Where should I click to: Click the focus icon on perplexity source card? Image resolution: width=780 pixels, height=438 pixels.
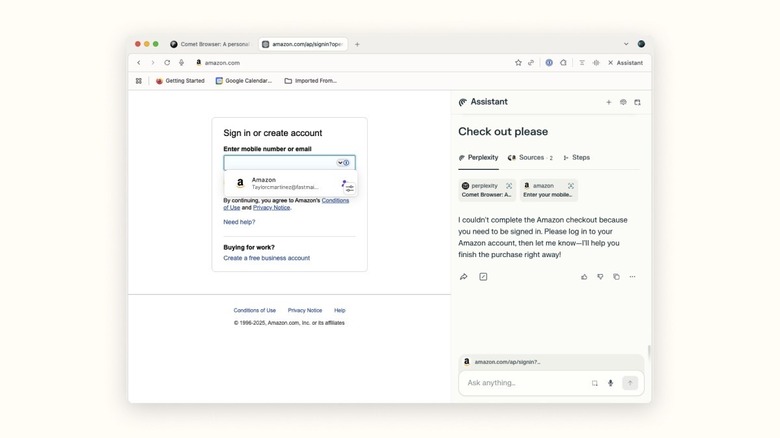click(509, 186)
